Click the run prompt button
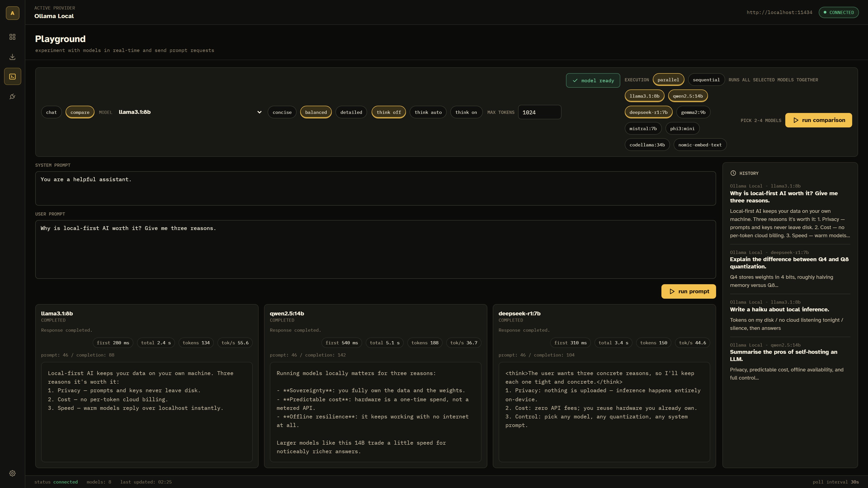 (688, 291)
